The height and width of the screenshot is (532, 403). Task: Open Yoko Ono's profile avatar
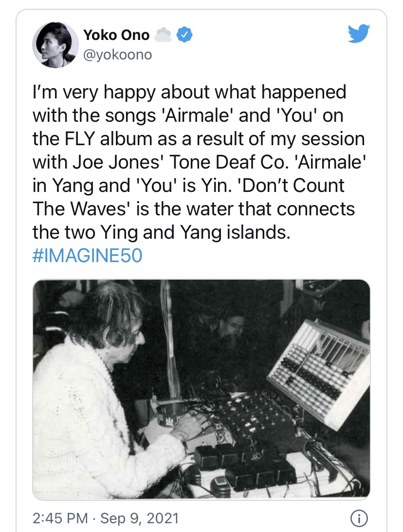pos(55,45)
